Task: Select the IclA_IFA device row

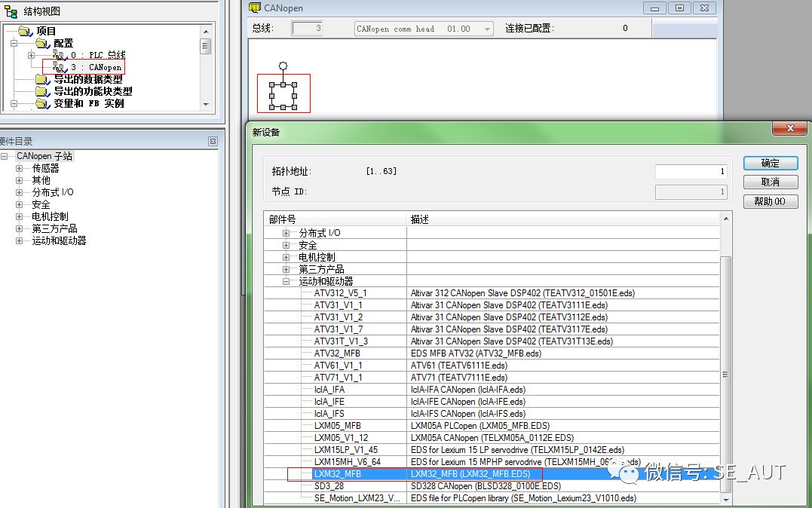Action: pos(492,390)
